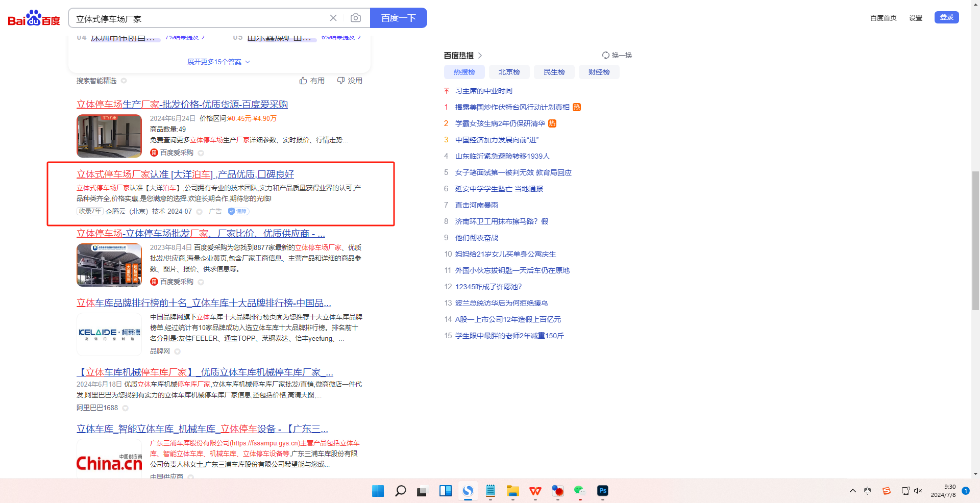Click the thumbs-up 有用 icon

point(303,81)
